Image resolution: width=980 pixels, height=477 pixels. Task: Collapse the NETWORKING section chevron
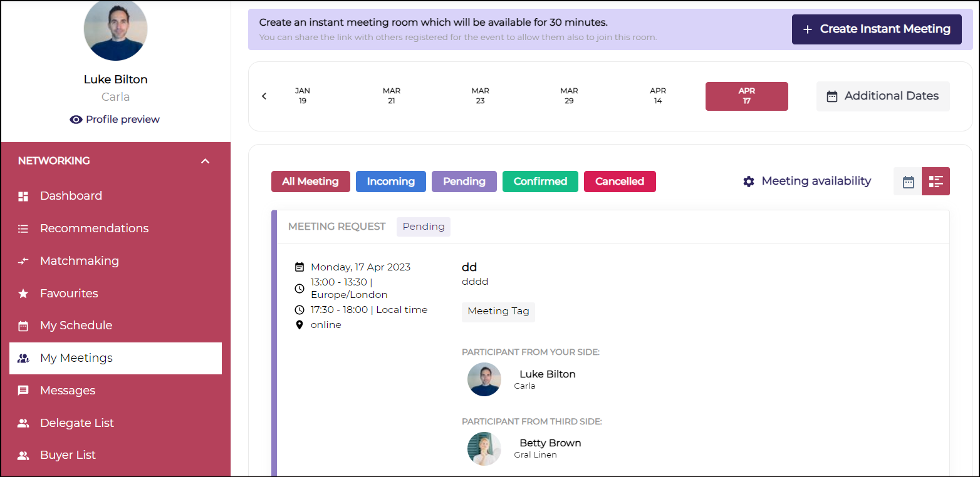[205, 161]
